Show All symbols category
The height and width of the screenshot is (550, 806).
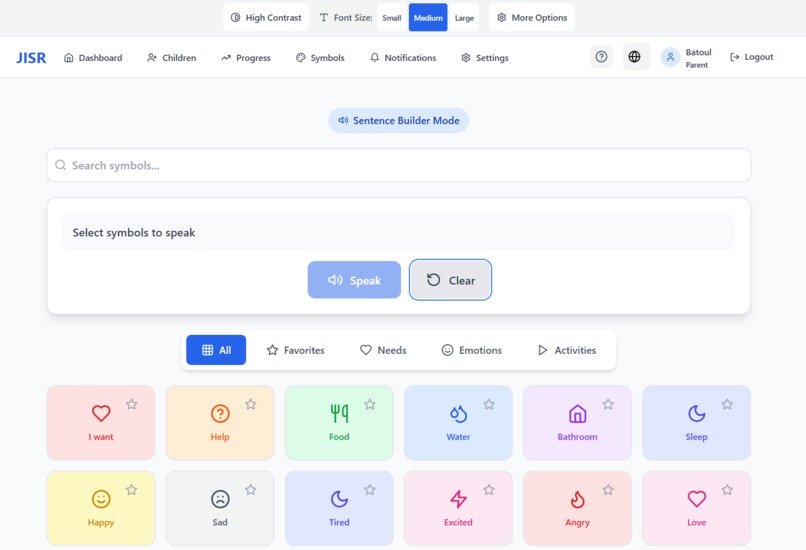pyautogui.click(x=216, y=350)
